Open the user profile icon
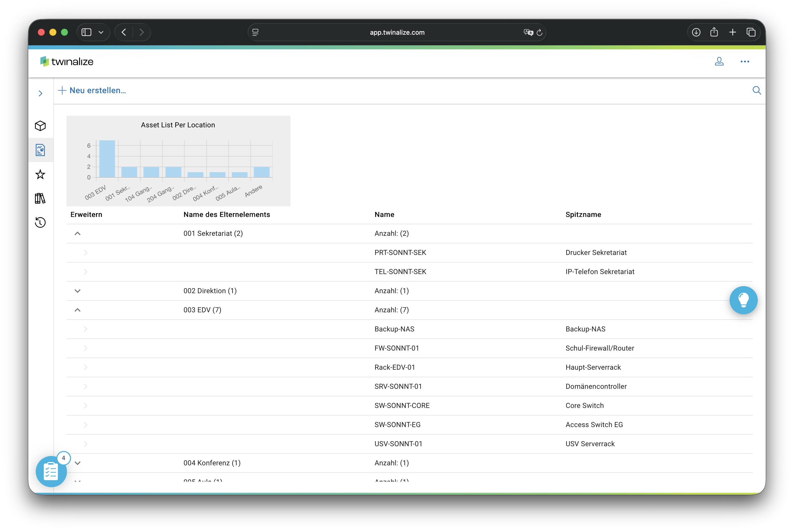This screenshot has width=794, height=532. point(719,61)
